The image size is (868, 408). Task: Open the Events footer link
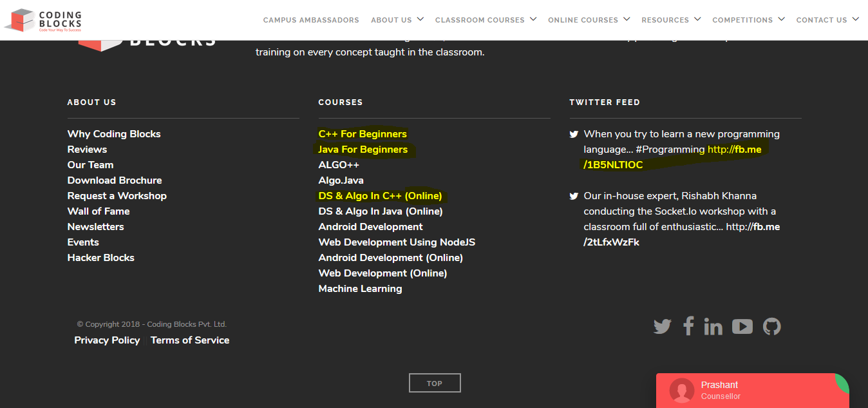tap(83, 242)
